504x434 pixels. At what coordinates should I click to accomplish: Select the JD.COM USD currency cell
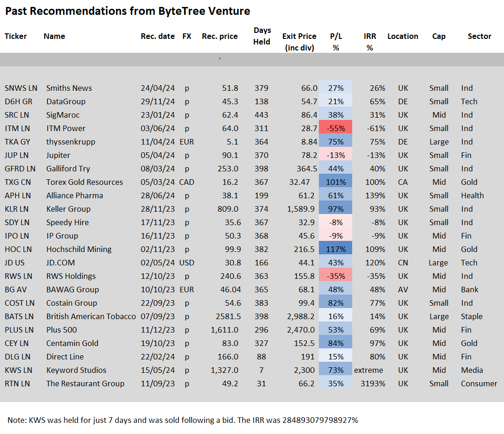[187, 263]
